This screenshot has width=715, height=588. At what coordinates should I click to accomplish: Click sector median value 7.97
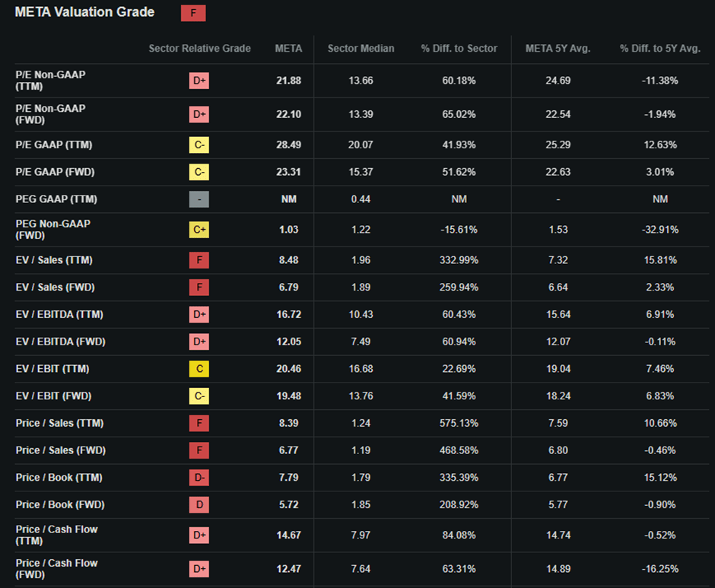(361, 535)
